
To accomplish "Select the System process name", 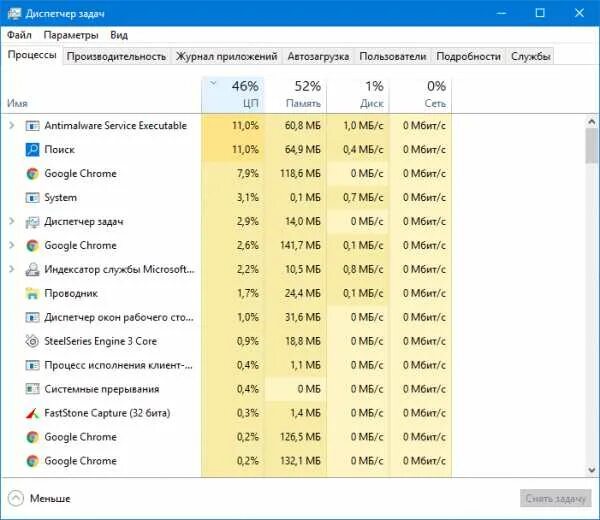I will pyautogui.click(x=60, y=197).
